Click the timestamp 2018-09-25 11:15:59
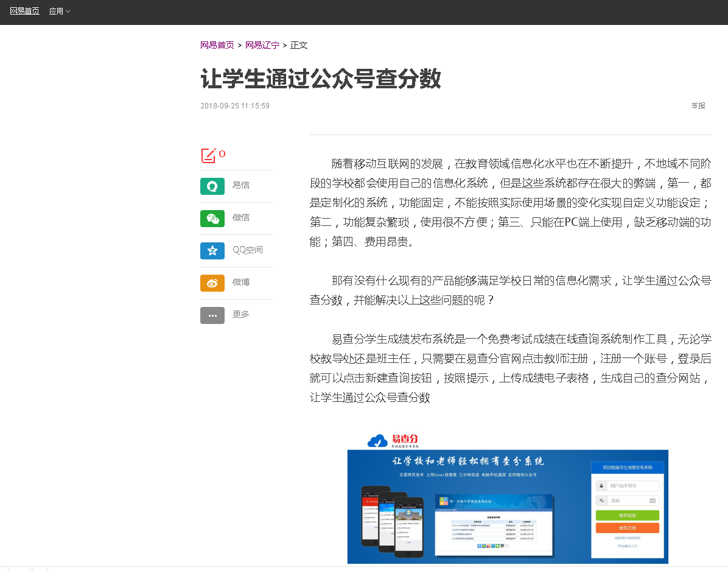The width and height of the screenshot is (728, 570). 235,106
